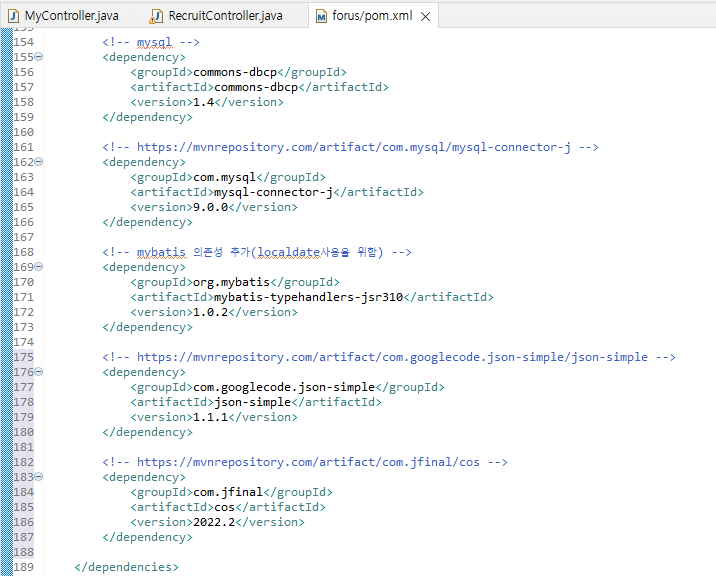Viewport: 716px width, 576px height.
Task: Click groupId value 'com.googlecode.json-simple' on line 177
Action: click(284, 387)
